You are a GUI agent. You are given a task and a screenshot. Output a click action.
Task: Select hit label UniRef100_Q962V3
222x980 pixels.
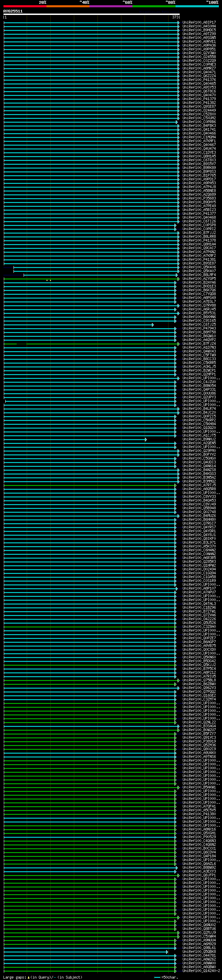pyautogui.click(x=199, y=688)
